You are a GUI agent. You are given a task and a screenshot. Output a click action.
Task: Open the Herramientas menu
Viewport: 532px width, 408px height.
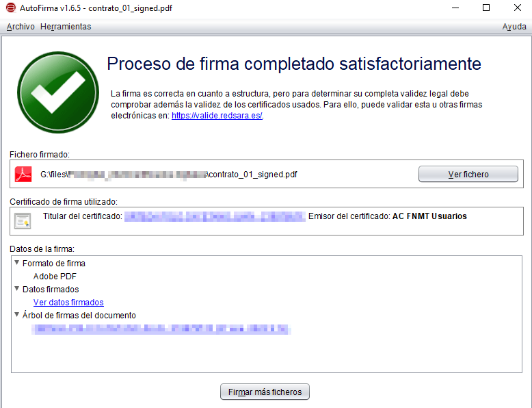click(66, 27)
